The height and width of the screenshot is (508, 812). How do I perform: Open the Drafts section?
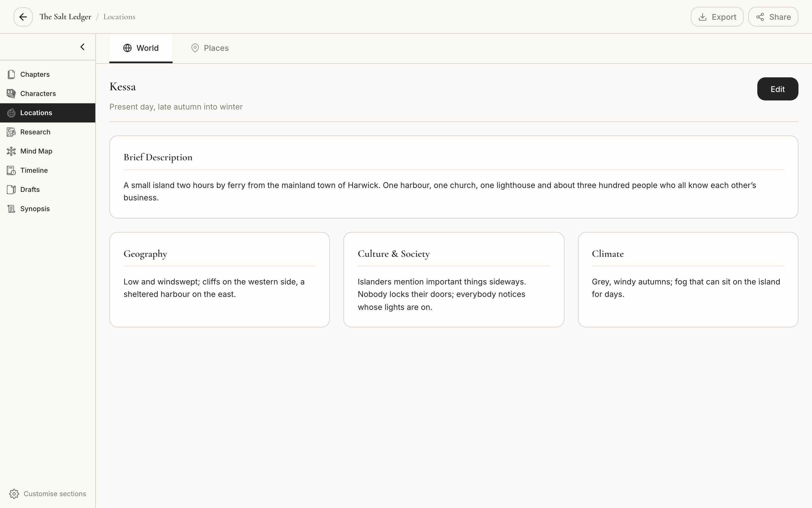coord(48,189)
